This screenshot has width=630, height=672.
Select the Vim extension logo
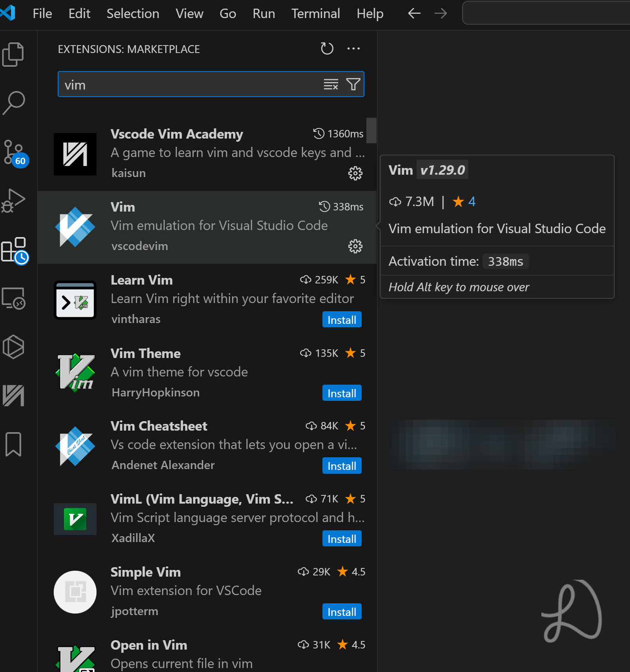pos(75,227)
